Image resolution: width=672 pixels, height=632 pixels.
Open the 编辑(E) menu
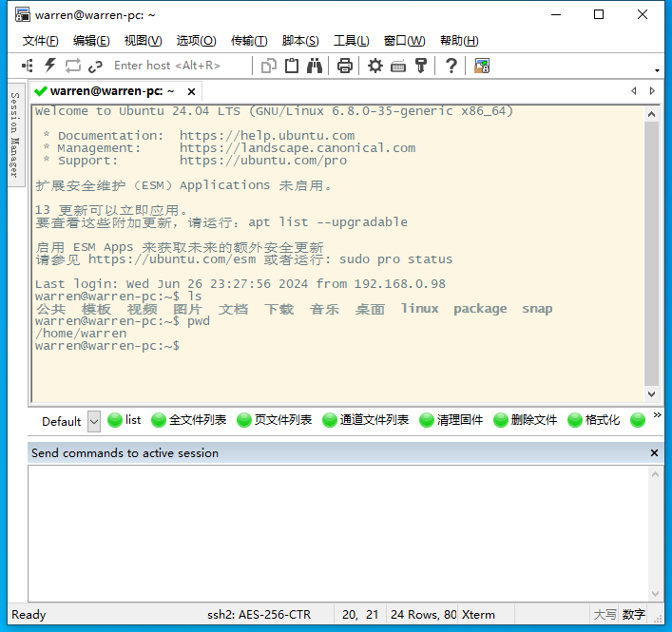(x=91, y=41)
